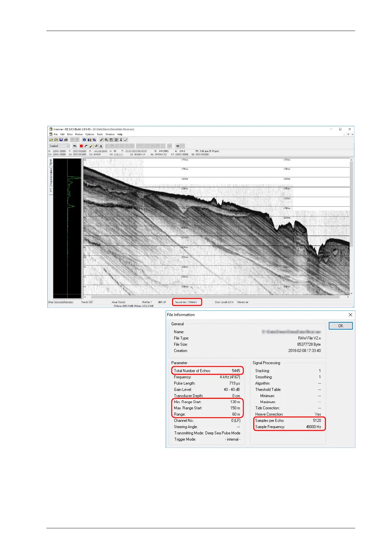Open the Probes menu
392x555 pixels.
[79, 134]
